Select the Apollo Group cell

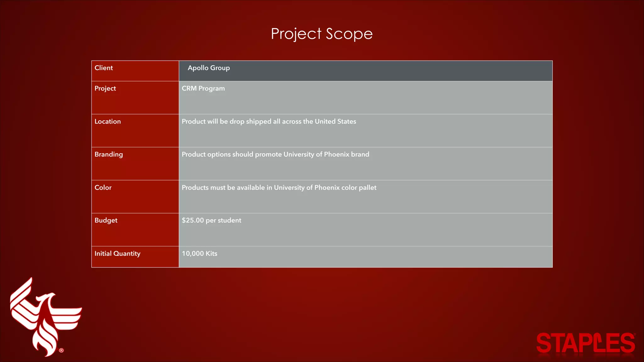pos(209,68)
